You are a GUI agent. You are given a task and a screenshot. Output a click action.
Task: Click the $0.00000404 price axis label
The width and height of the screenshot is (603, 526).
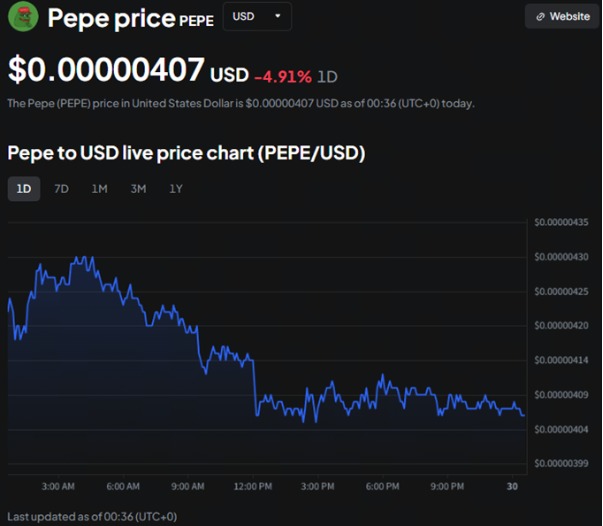point(561,429)
